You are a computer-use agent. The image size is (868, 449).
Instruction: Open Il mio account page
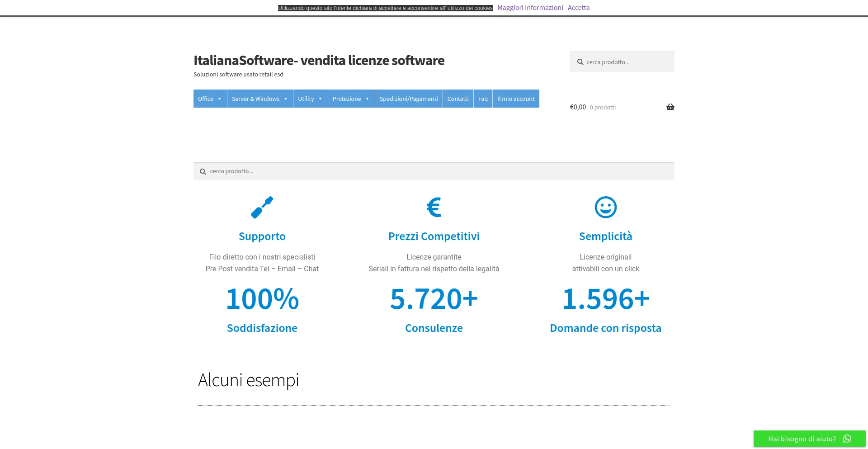[515, 99]
